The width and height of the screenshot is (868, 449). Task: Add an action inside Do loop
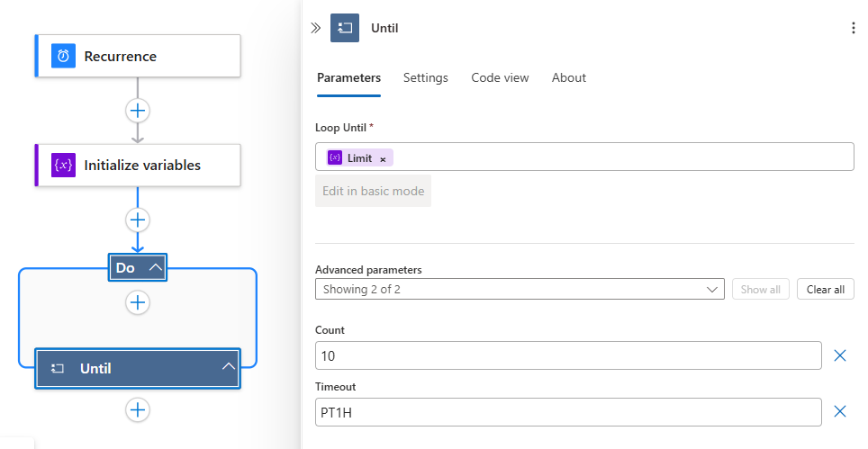coord(138,302)
